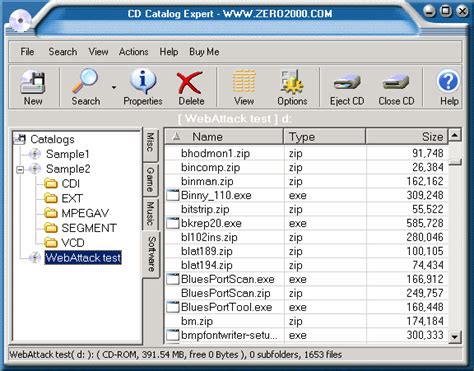
Task: Click the EXT folder icon
Action: (51, 198)
